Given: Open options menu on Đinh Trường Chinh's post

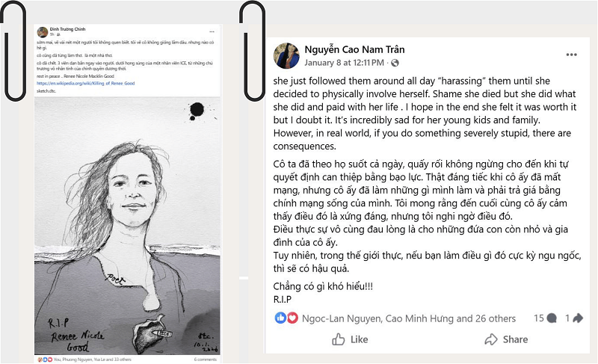Looking at the screenshot, I should point(212,31).
